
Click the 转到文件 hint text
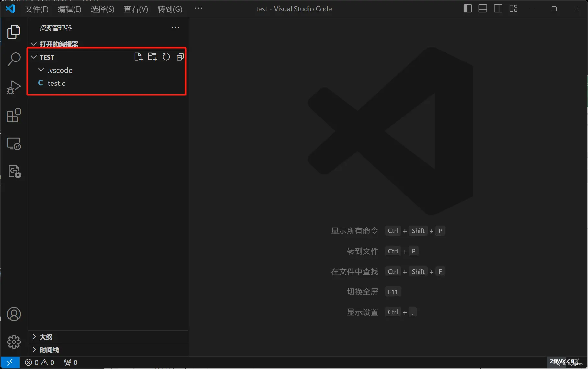pos(363,251)
